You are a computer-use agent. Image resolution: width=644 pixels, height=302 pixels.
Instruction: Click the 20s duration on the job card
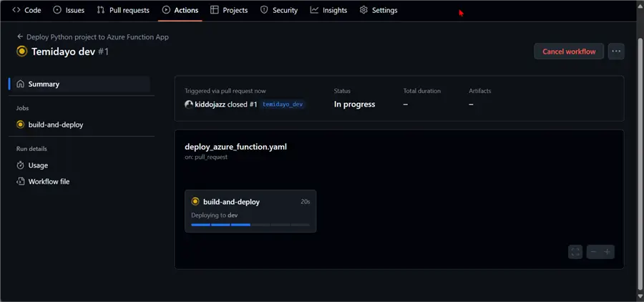pyautogui.click(x=305, y=202)
